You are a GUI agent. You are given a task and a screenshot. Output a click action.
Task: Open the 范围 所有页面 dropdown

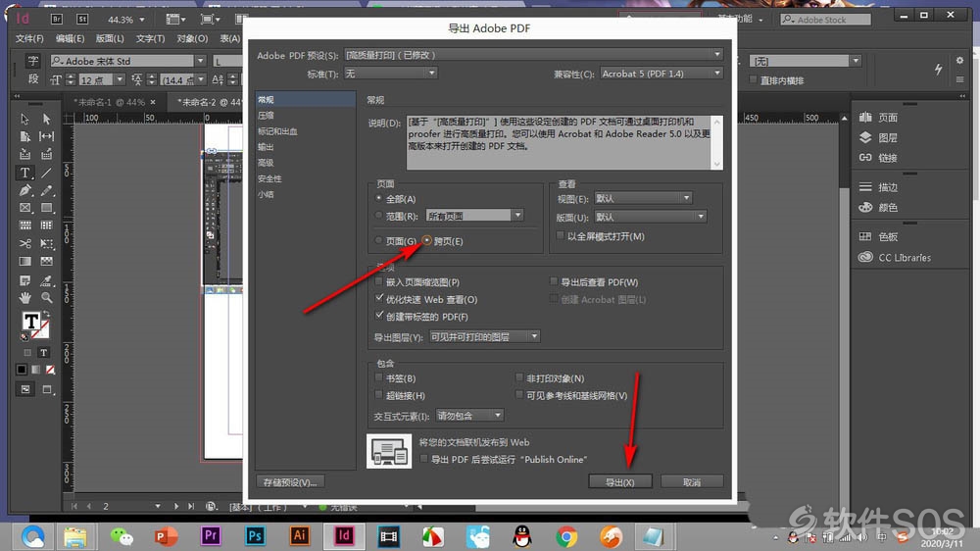(x=474, y=215)
